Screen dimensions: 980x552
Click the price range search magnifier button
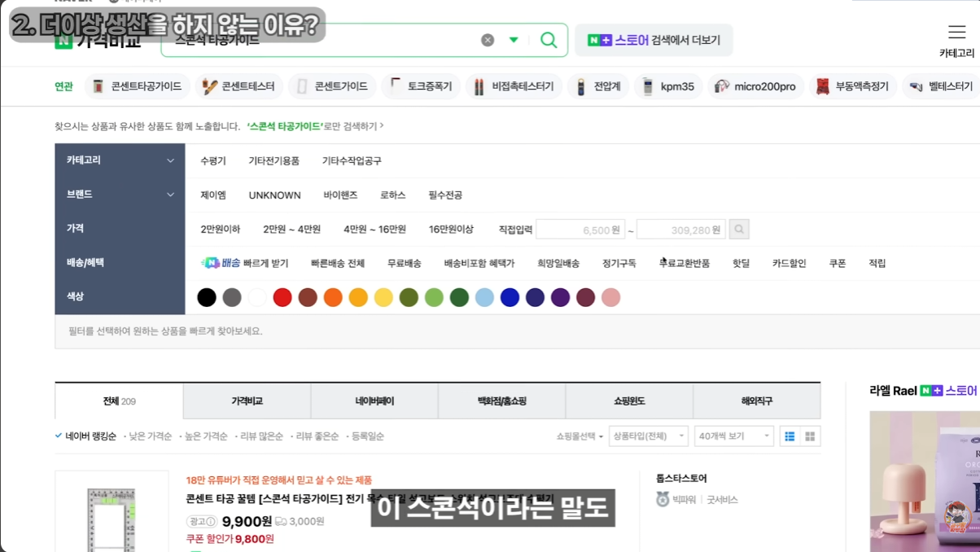click(x=738, y=229)
